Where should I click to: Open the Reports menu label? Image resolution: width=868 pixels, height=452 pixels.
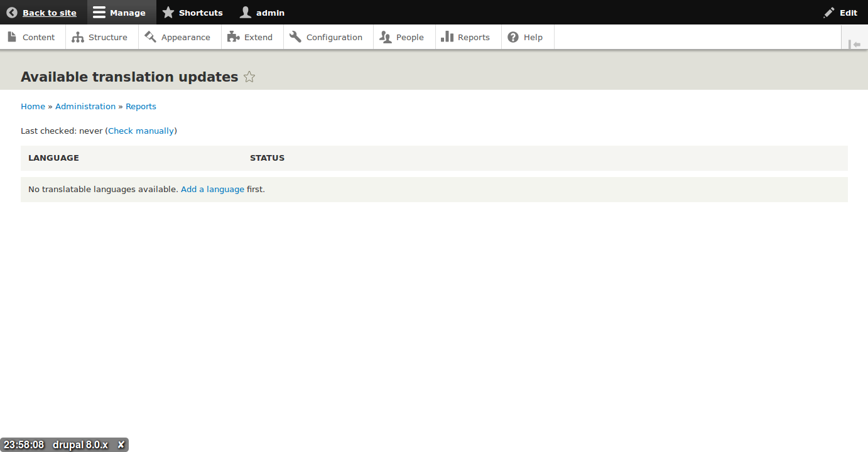click(x=474, y=37)
